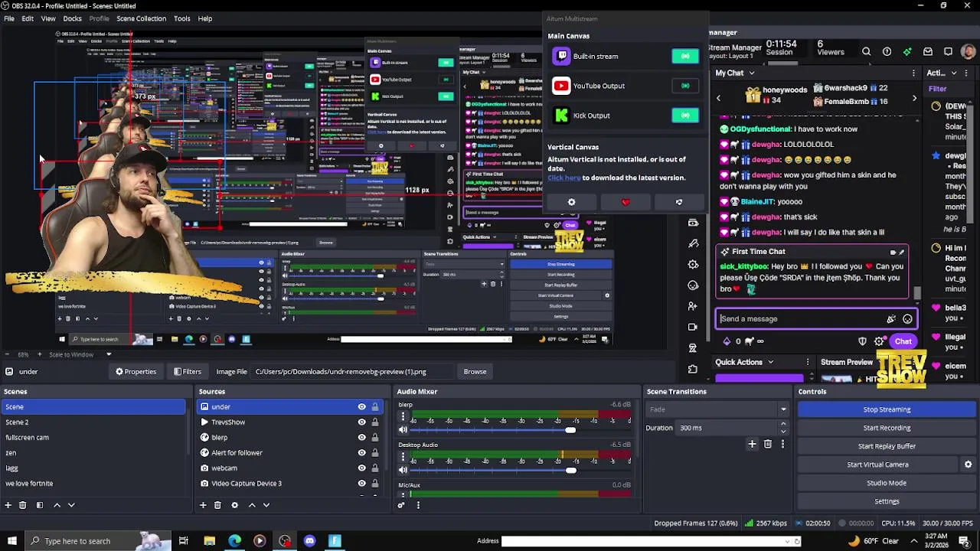Open Stream Manager inbox icon
The width and height of the screenshot is (980, 551).
[x=928, y=52]
